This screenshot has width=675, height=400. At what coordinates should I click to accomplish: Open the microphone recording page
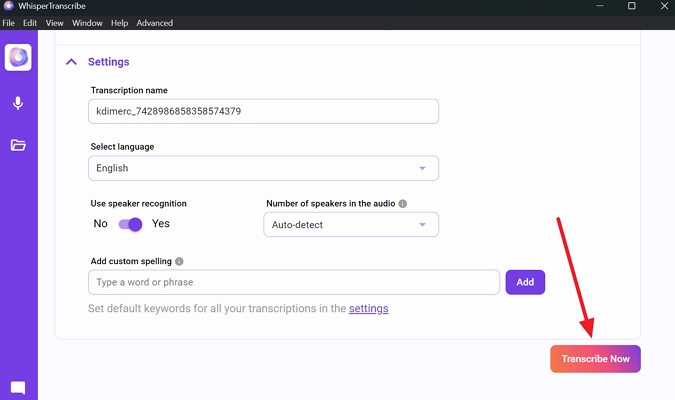(18, 103)
